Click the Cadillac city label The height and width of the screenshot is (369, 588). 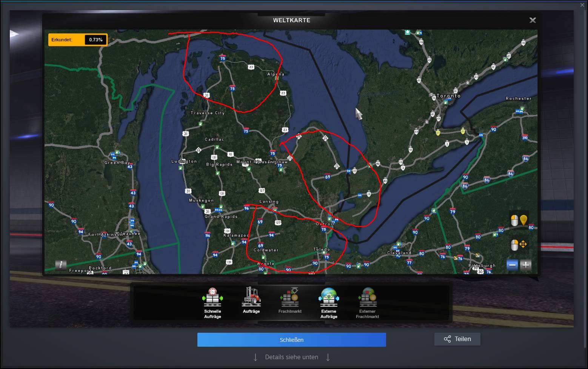click(214, 139)
